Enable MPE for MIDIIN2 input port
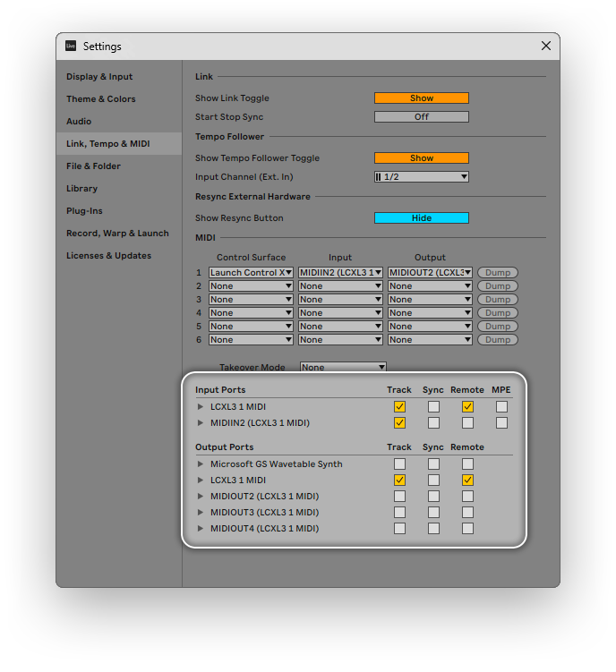This screenshot has width=616, height=672. pos(501,423)
